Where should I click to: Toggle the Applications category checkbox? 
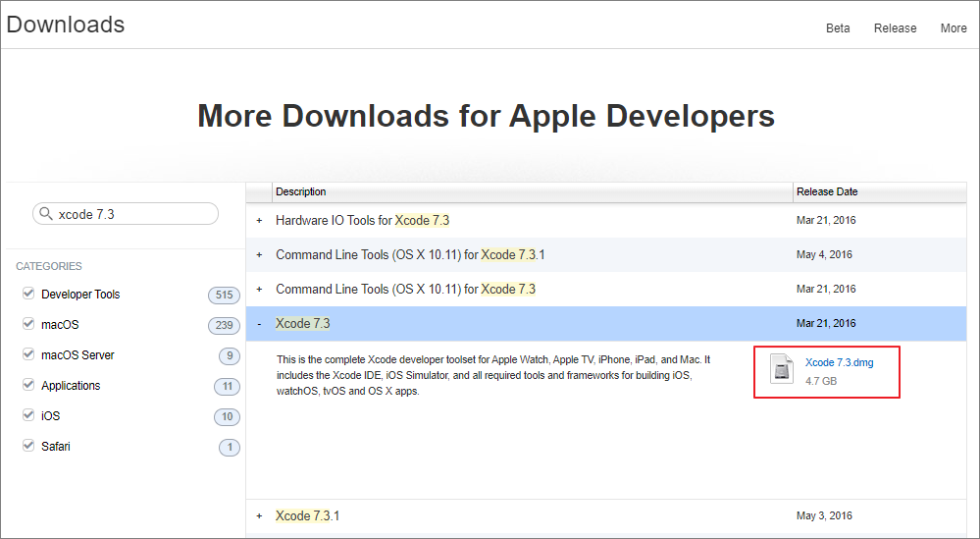(28, 385)
